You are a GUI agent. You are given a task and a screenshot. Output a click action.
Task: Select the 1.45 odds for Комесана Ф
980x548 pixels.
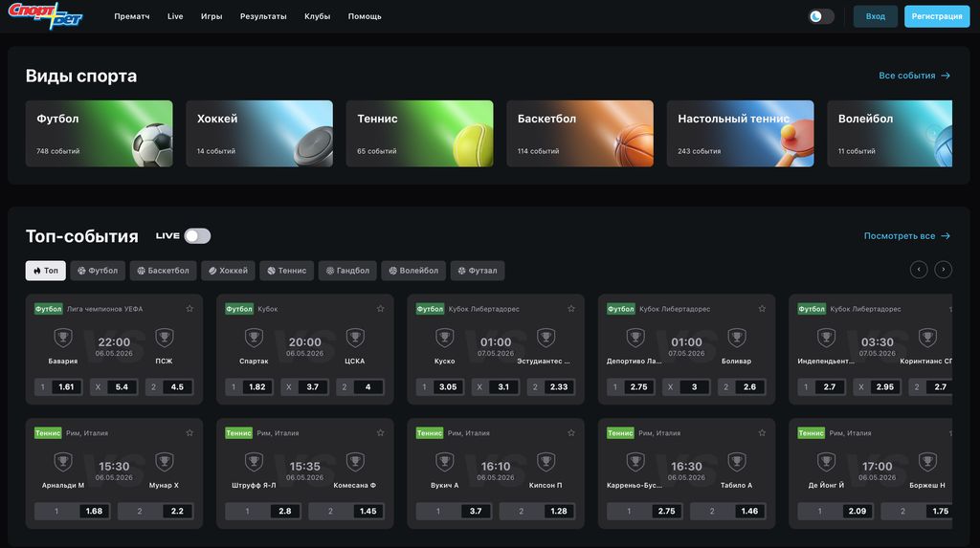coord(346,512)
